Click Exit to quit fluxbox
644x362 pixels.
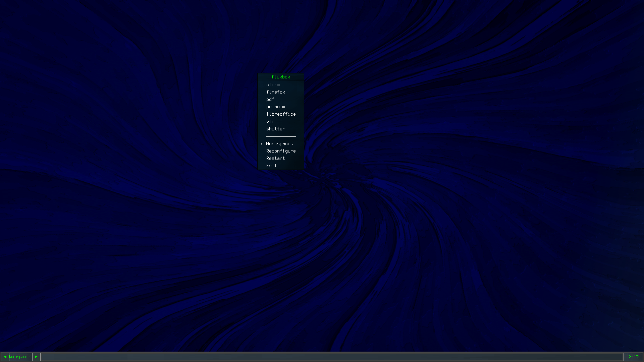pyautogui.click(x=271, y=166)
